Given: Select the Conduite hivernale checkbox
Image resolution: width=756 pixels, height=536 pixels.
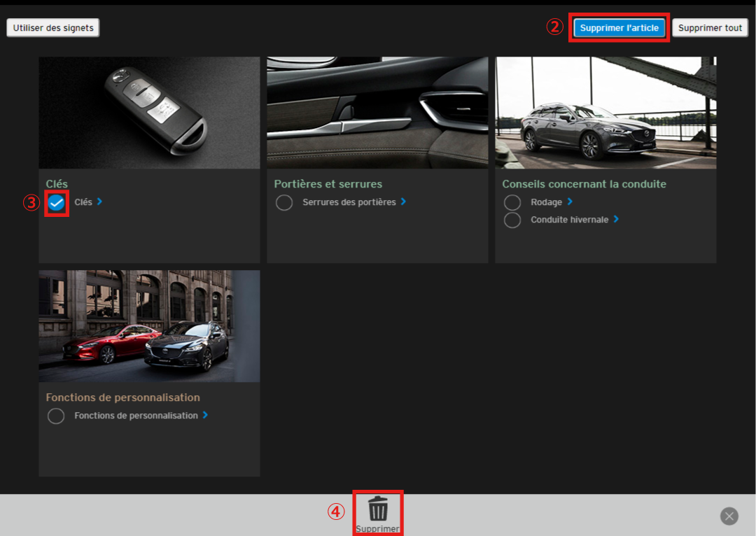Looking at the screenshot, I should (x=512, y=220).
